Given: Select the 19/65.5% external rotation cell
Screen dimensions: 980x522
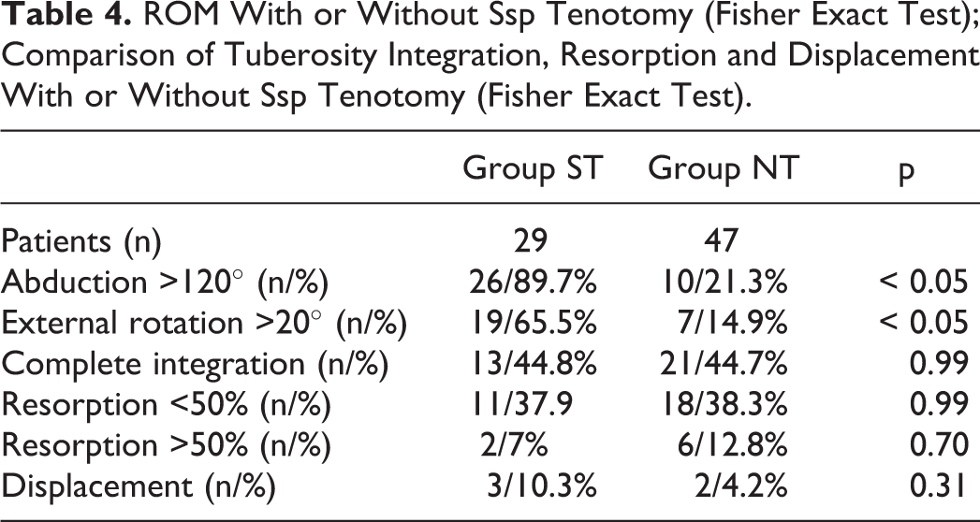Looking at the screenshot, I should 533,324.
